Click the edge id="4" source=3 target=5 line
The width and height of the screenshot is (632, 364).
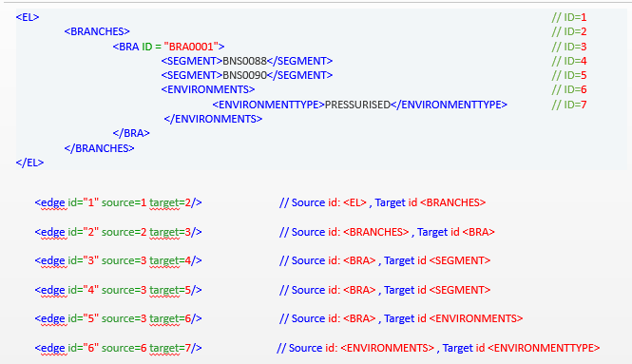point(119,290)
